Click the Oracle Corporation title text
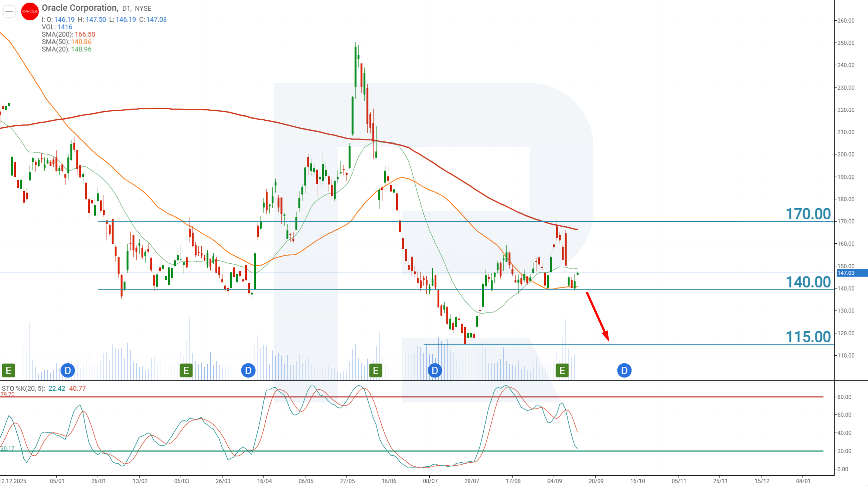 [80, 8]
